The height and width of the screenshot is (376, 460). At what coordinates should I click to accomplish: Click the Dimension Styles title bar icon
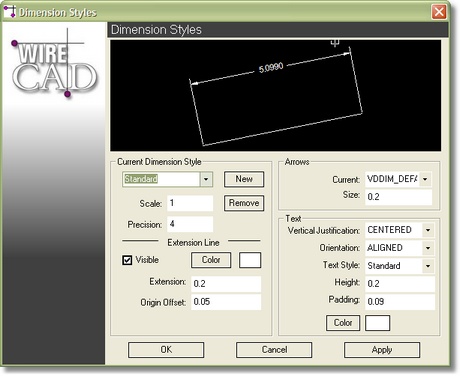(x=10, y=11)
